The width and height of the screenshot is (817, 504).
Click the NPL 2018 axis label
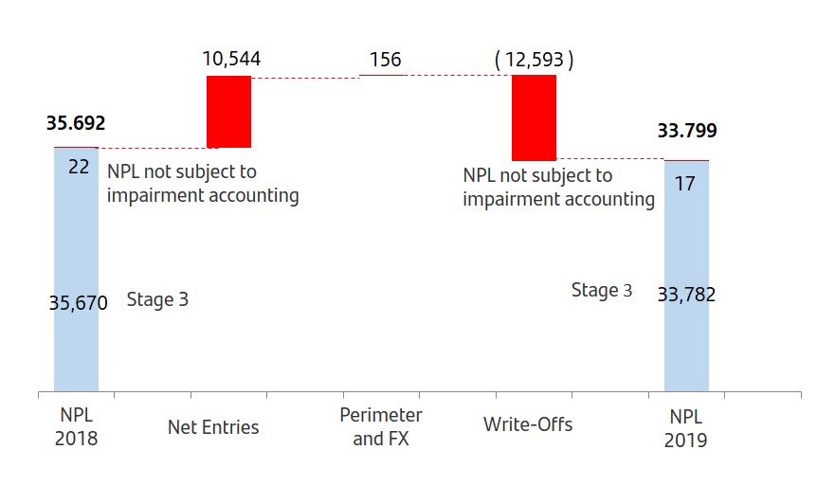coord(77,427)
